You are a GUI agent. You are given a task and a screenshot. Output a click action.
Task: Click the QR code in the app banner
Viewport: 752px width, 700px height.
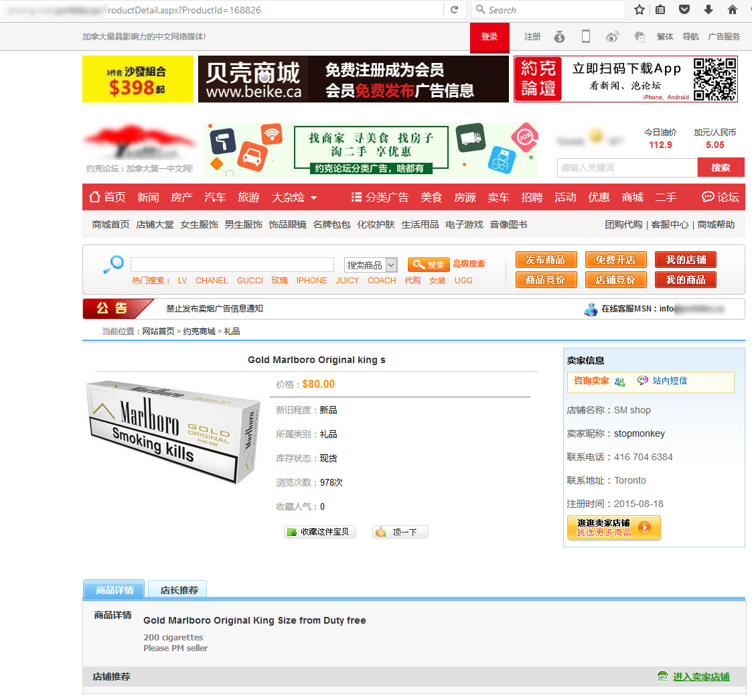click(715, 79)
